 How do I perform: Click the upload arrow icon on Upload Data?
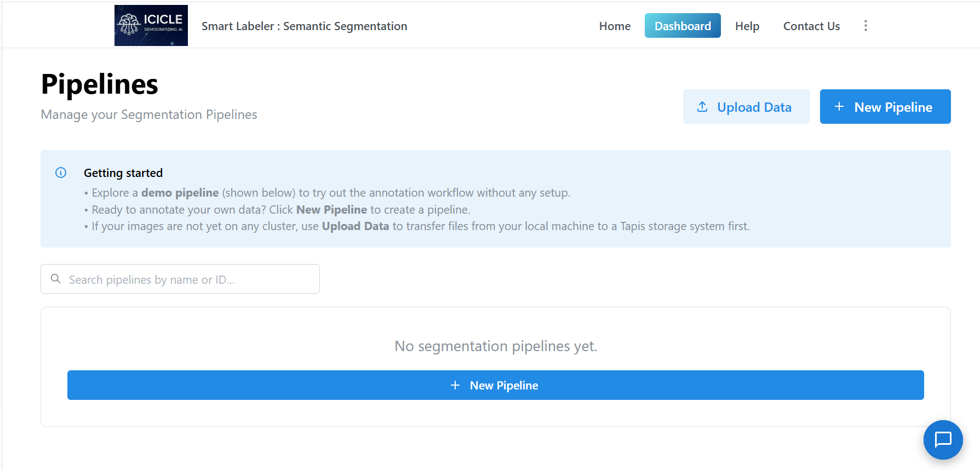pyautogui.click(x=702, y=107)
